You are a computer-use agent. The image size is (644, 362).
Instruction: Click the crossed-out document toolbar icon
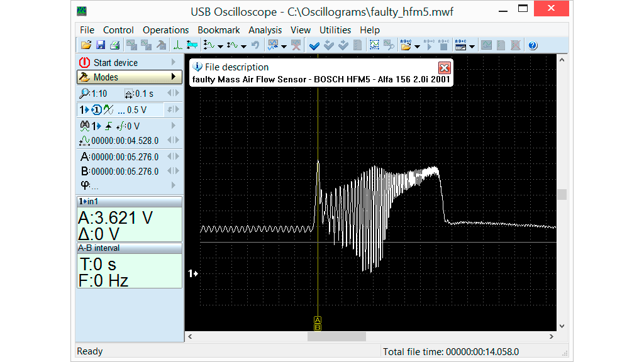pyautogui.click(x=516, y=45)
